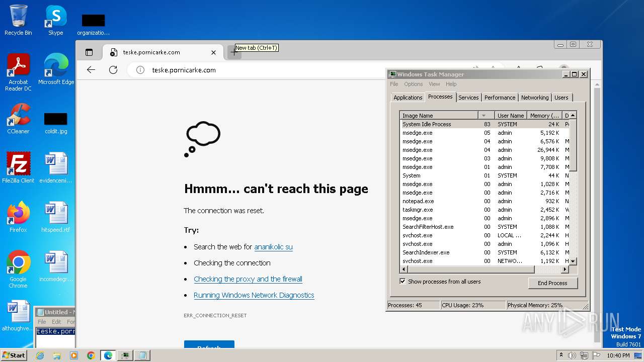Image resolution: width=644 pixels, height=362 pixels.
Task: Open the Task Manager Help menu
Action: [x=451, y=84]
